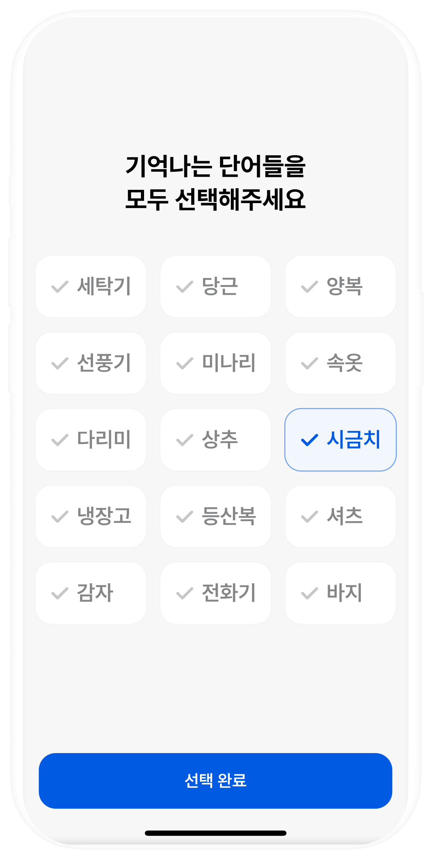437x868 pixels.
Task: Select the 상추 word chip
Action: [216, 440]
